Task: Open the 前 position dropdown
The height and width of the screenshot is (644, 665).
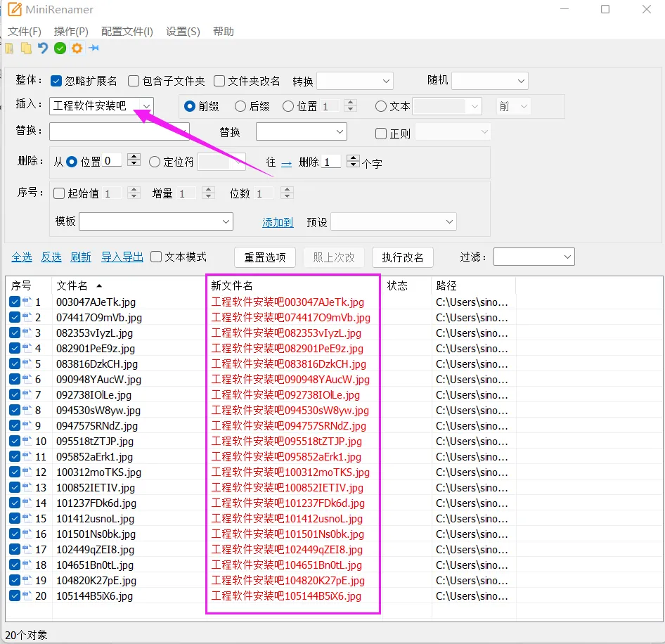Action: pyautogui.click(x=513, y=106)
